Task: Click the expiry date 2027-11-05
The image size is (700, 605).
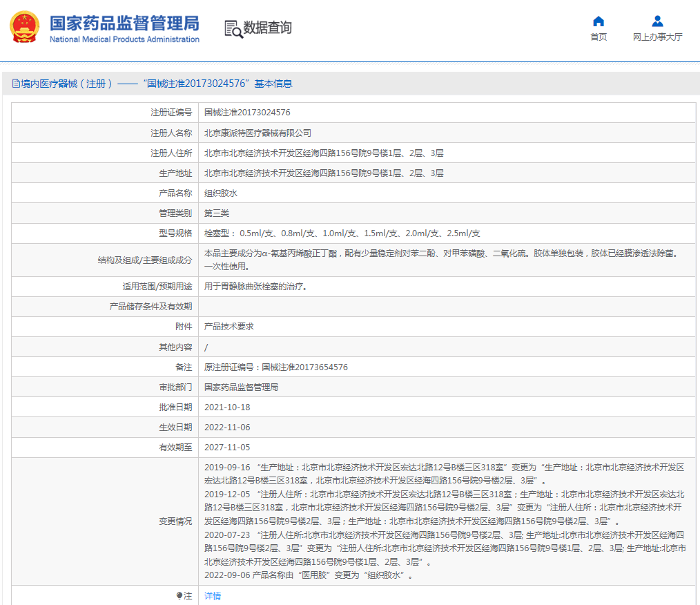Action: 227,448
